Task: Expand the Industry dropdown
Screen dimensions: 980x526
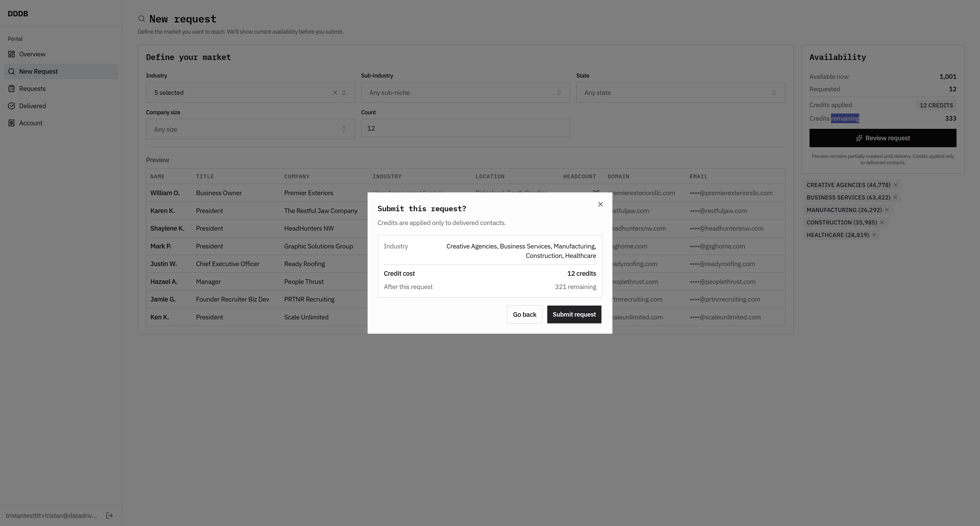Action: click(344, 92)
